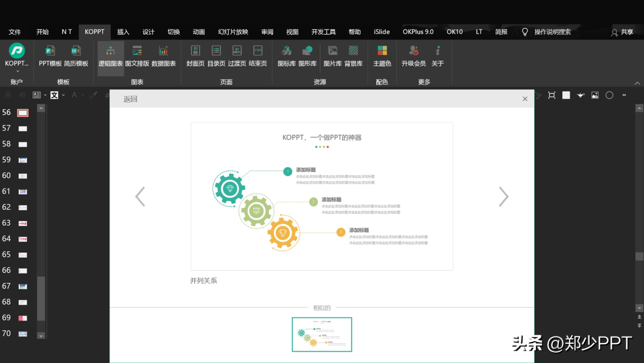
Task: Switch to the iSlide tab
Action: point(382,32)
